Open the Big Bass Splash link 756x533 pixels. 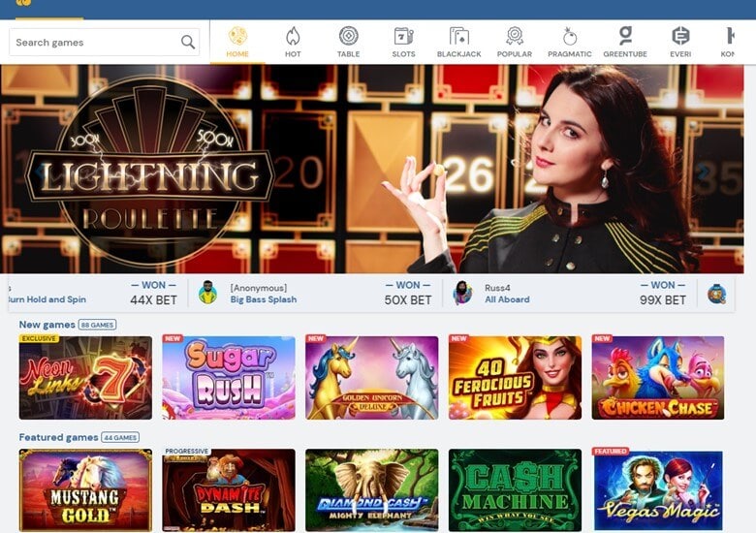264,299
